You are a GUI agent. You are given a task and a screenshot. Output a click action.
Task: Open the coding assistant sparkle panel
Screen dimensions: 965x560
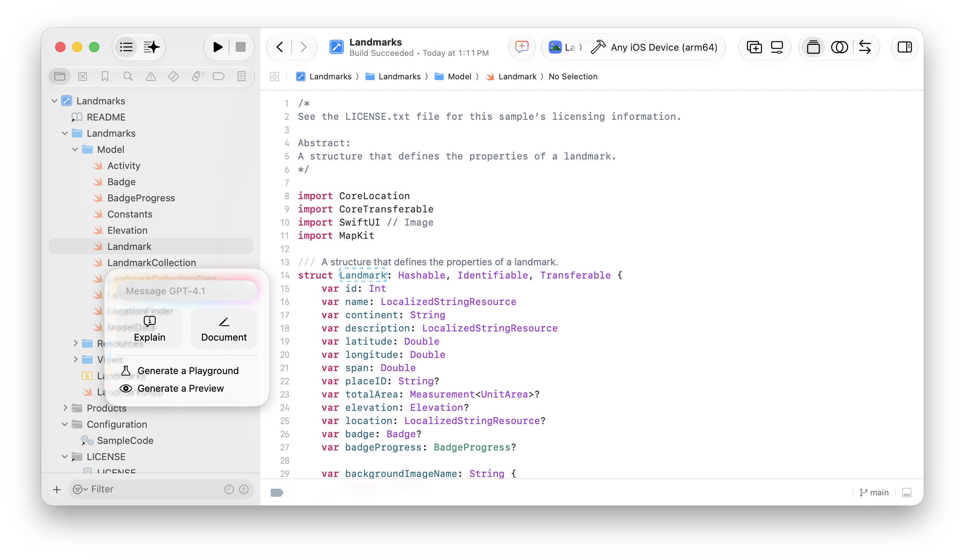(151, 47)
